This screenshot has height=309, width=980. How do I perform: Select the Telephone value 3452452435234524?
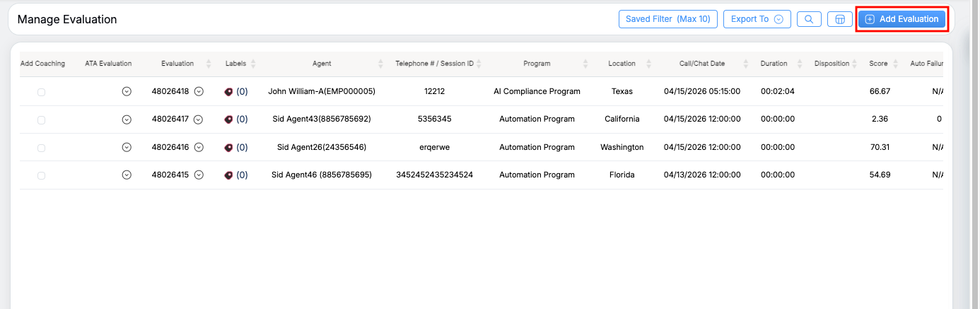point(434,175)
